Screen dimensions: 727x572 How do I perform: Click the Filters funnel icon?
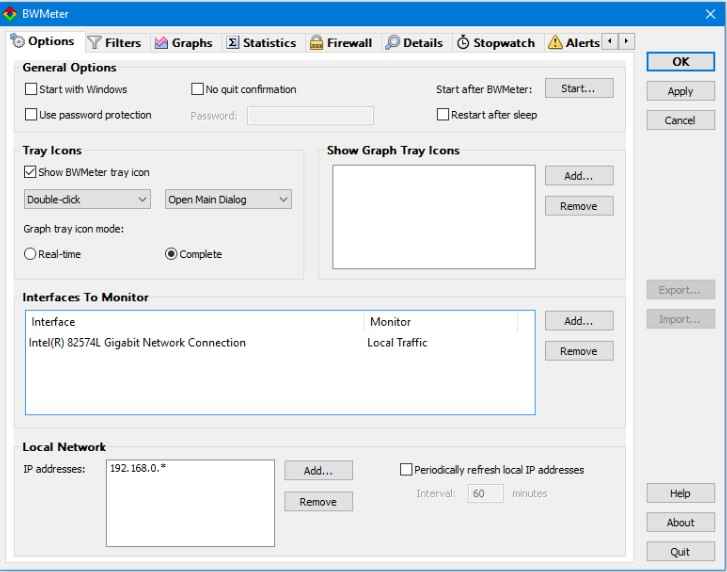[x=95, y=43]
